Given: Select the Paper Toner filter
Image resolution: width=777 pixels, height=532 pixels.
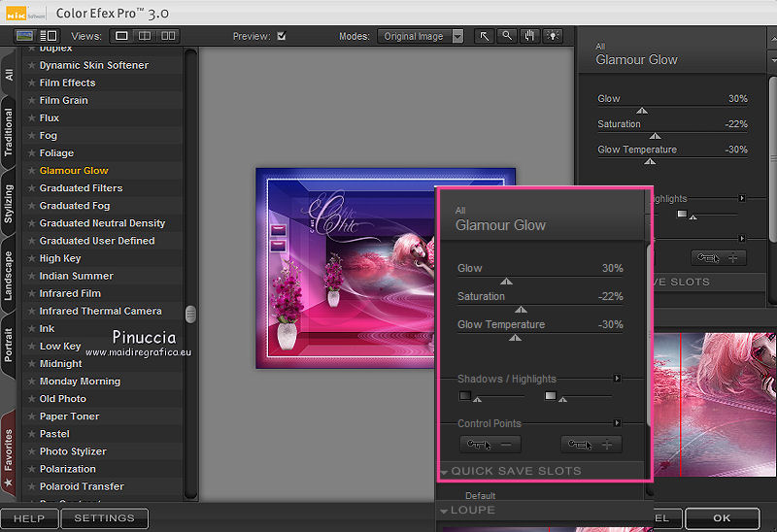Looking at the screenshot, I should tap(69, 416).
